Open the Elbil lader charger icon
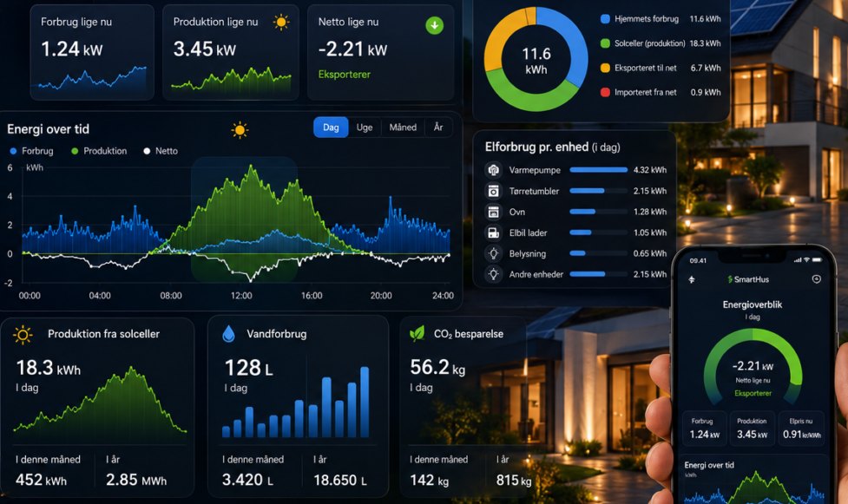Image resolution: width=848 pixels, height=504 pixels. point(493,232)
